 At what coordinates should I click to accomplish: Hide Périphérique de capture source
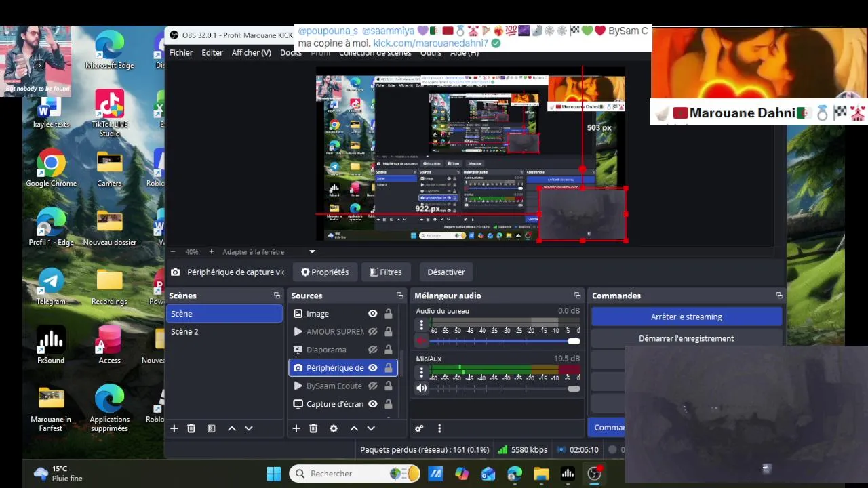click(372, 367)
